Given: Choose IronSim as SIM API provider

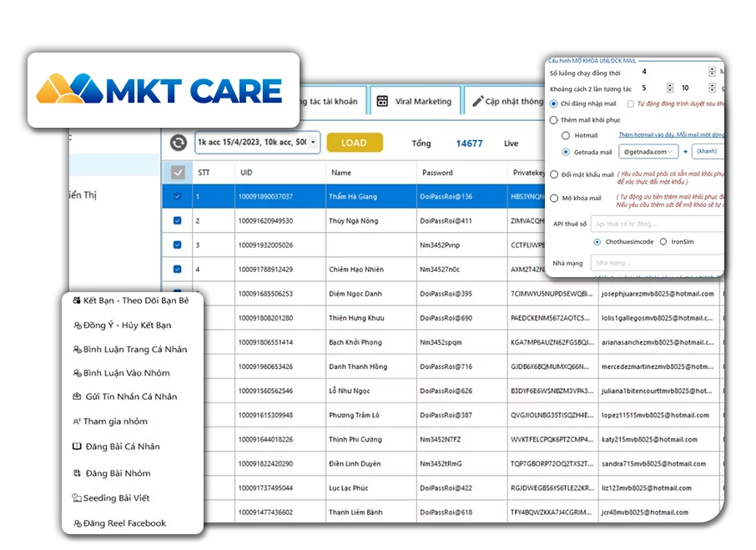Looking at the screenshot, I should (x=663, y=242).
